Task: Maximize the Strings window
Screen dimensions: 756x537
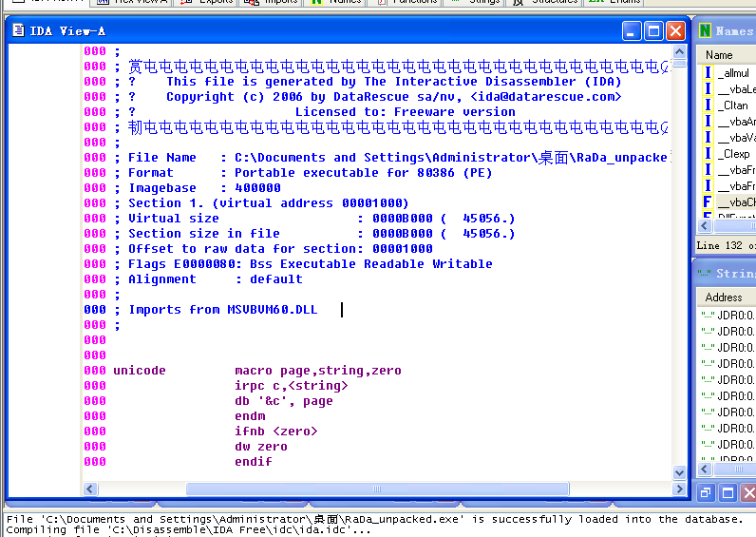Action: click(728, 493)
